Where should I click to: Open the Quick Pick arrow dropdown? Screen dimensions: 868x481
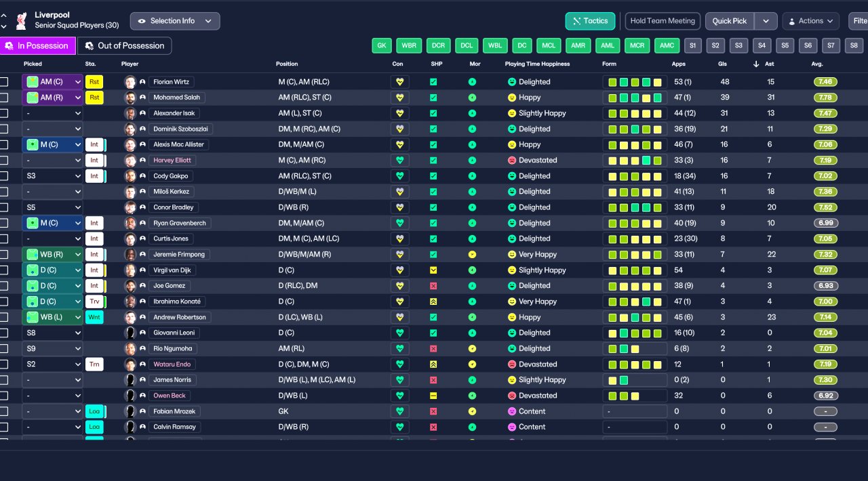766,21
